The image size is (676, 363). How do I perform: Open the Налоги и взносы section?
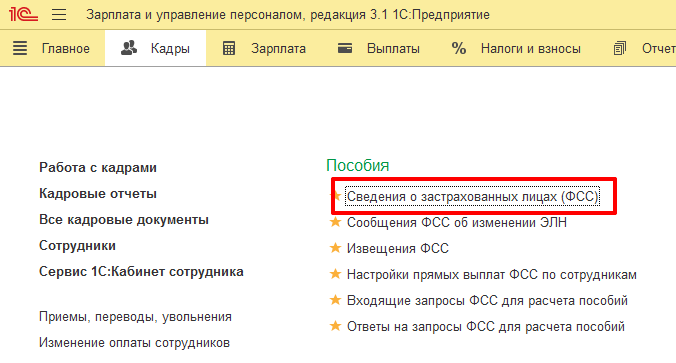(531, 48)
